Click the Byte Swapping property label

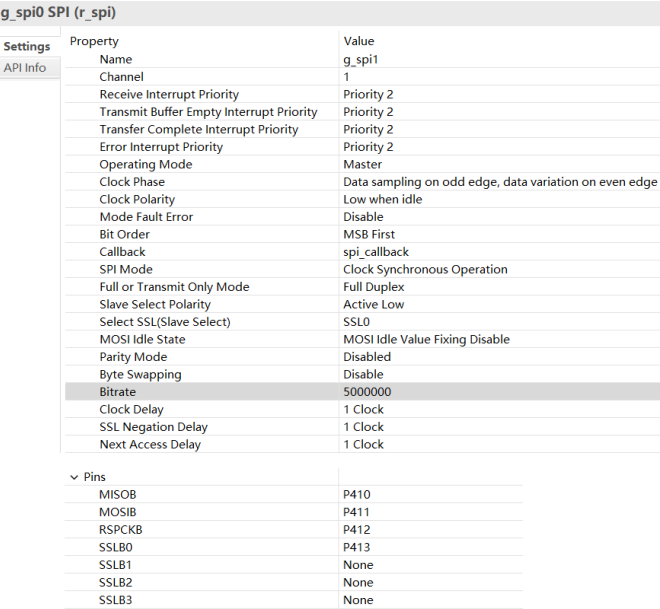point(140,375)
